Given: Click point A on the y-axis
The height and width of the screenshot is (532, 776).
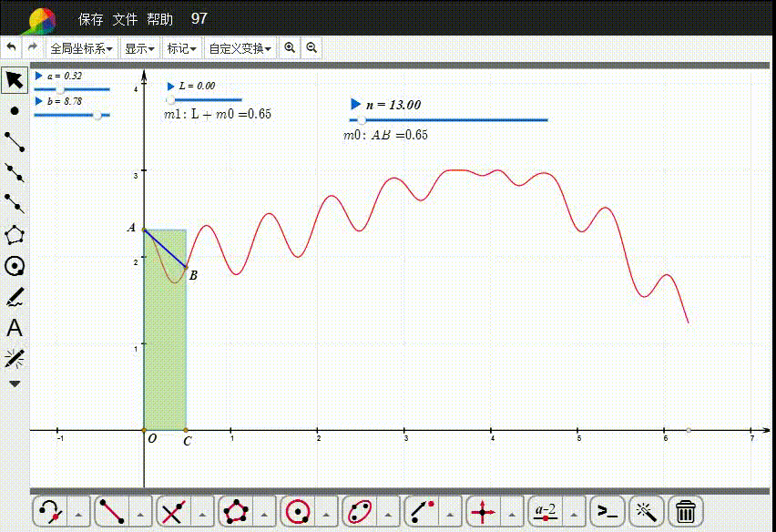Looking at the screenshot, I should pyautogui.click(x=144, y=230).
